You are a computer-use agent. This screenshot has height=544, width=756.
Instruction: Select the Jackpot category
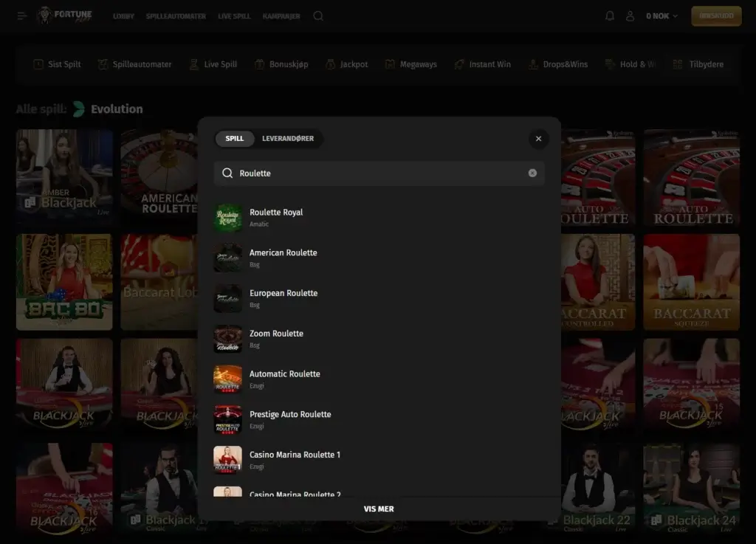(347, 64)
